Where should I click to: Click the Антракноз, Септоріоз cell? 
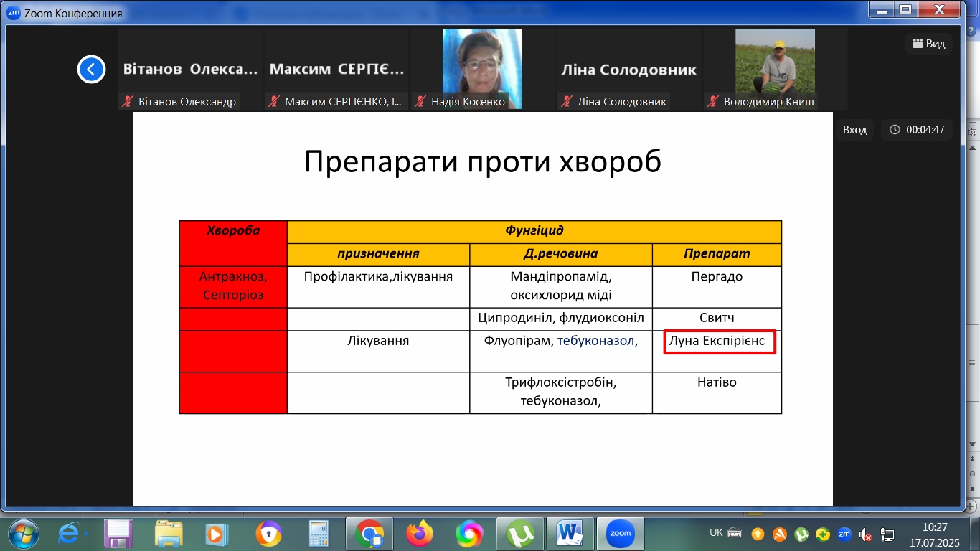click(233, 286)
